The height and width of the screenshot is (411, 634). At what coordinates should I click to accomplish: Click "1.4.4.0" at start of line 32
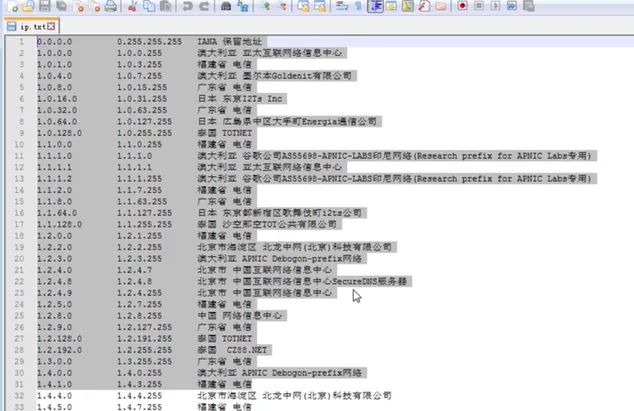coord(55,396)
